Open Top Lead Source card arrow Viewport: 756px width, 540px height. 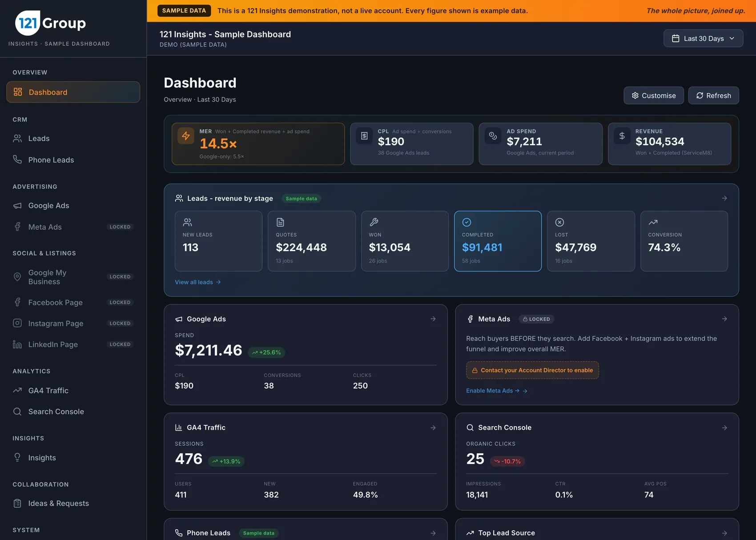pyautogui.click(x=724, y=533)
